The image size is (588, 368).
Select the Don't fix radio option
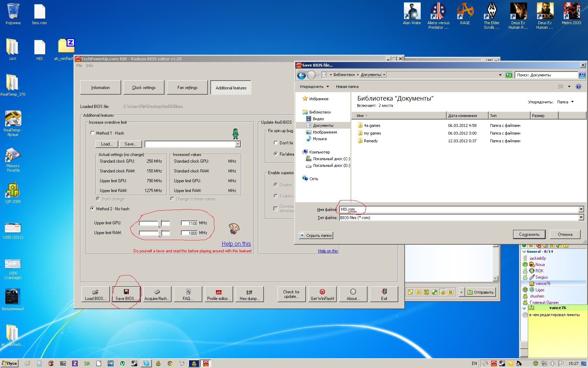pyautogui.click(x=276, y=143)
